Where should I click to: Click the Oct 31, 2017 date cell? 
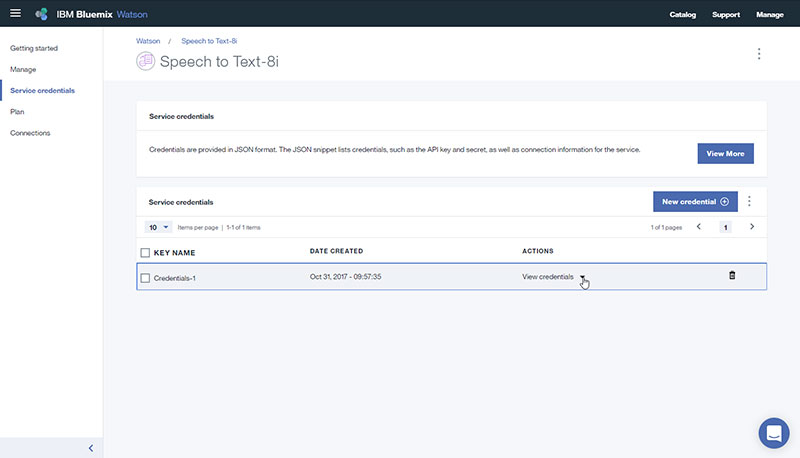click(345, 276)
